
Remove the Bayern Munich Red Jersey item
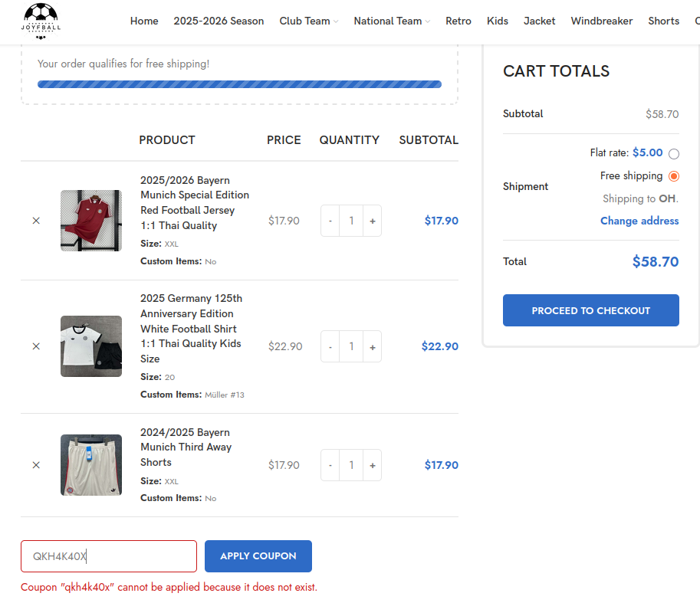coord(36,221)
